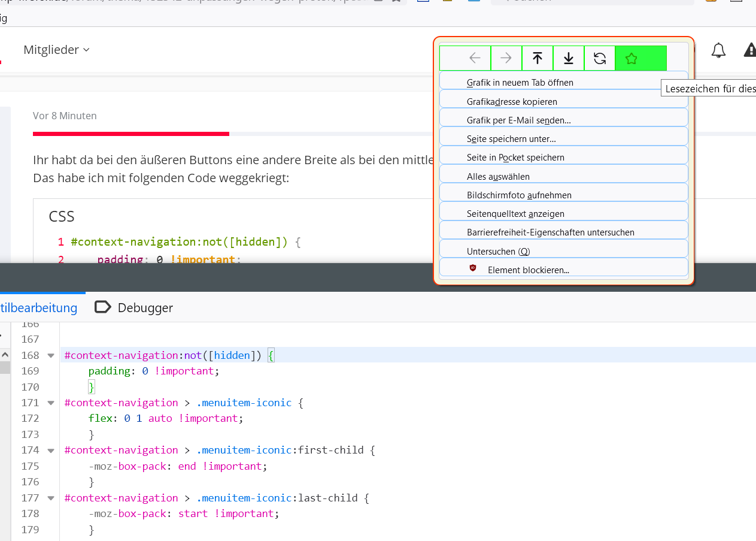756x541 pixels.
Task: Open the Stilbearbeitung tab
Action: coord(38,308)
